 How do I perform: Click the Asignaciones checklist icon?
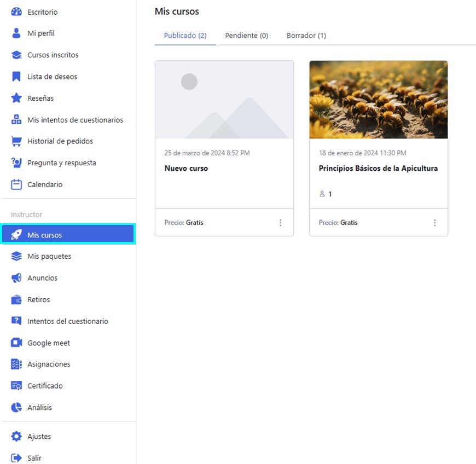point(16,364)
